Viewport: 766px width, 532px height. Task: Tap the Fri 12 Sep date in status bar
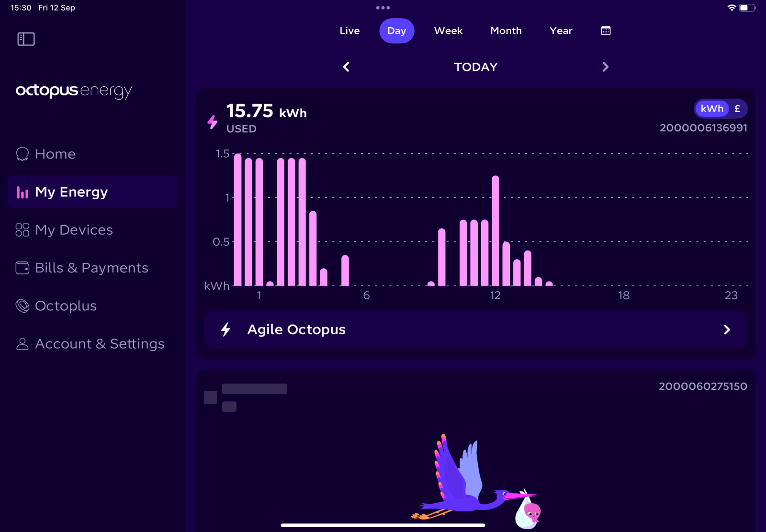[x=56, y=8]
